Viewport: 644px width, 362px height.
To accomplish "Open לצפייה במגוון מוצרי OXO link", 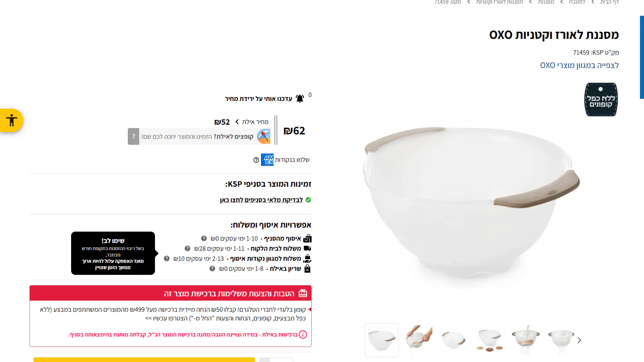I will point(579,65).
